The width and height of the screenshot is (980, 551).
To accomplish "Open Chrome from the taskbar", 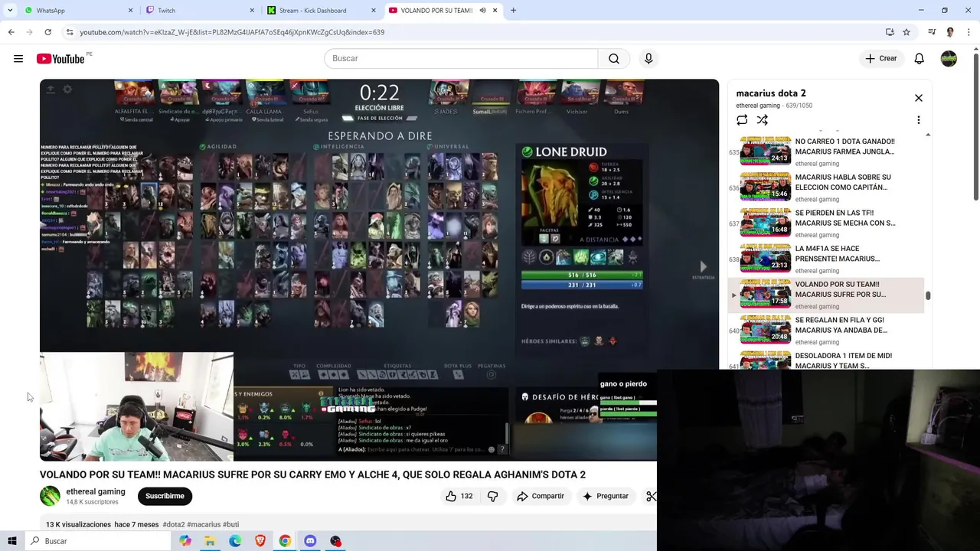I will click(x=285, y=541).
